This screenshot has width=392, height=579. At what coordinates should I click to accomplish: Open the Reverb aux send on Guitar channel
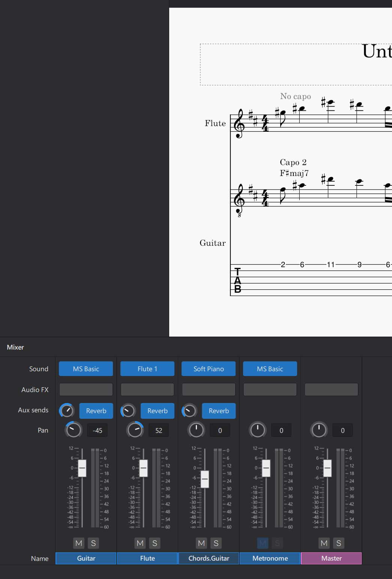[96, 411]
